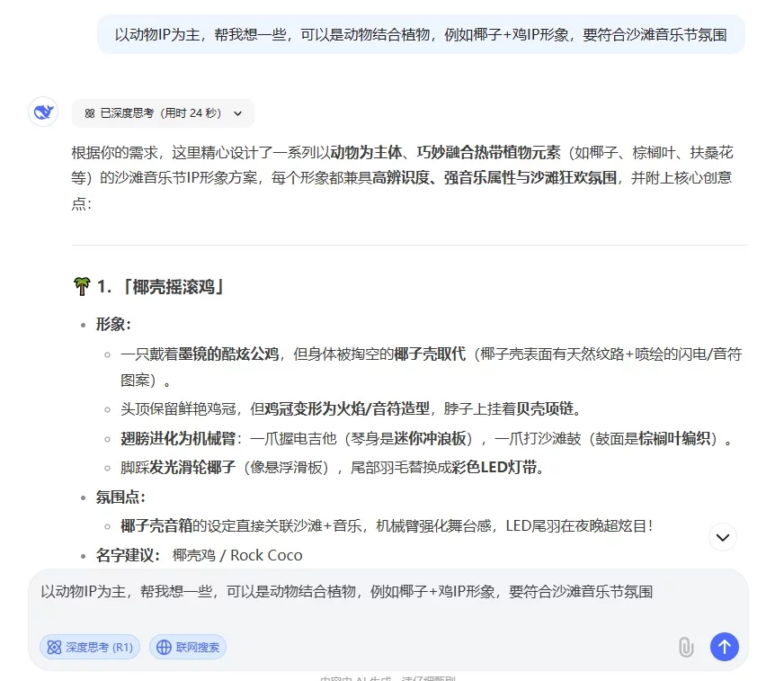Expand the down-arrow disclosure above the input box
The width and height of the screenshot is (784, 681).
[x=722, y=537]
